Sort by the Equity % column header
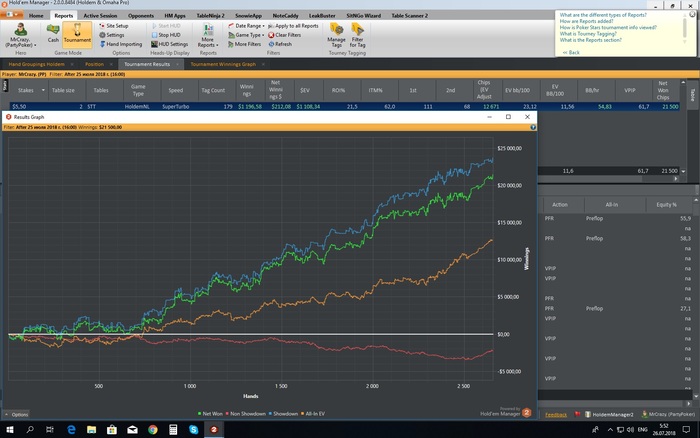Image resolution: width=700 pixels, height=438 pixels. click(x=667, y=204)
